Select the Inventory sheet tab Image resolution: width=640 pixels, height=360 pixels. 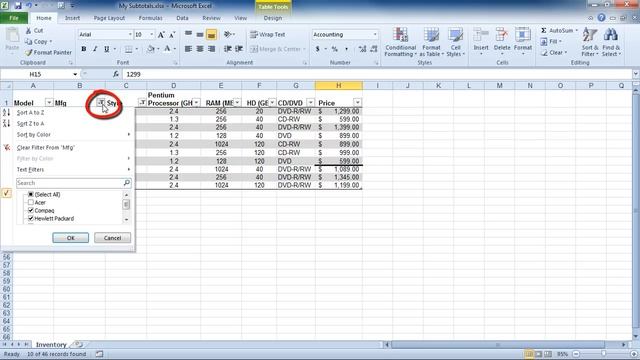coord(51,345)
